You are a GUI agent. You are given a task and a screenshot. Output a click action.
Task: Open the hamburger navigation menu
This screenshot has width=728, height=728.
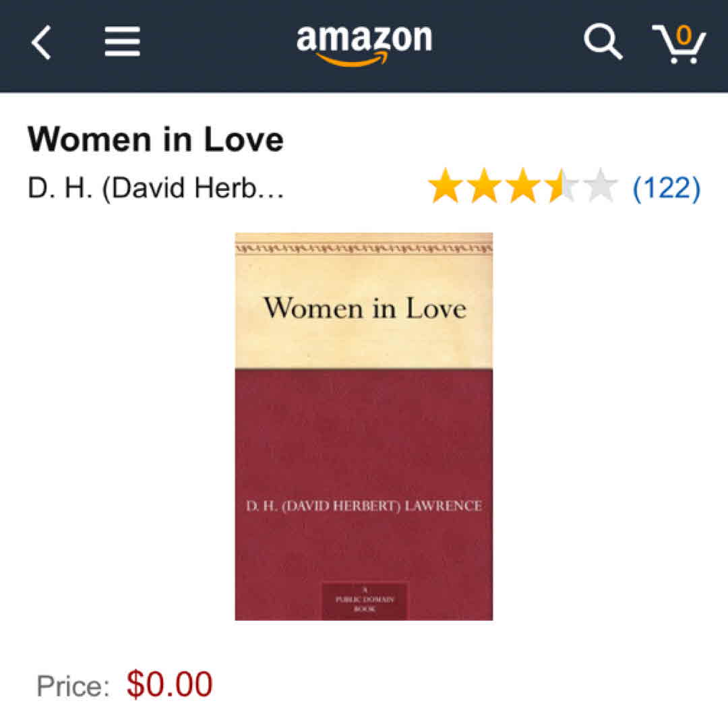(x=122, y=42)
